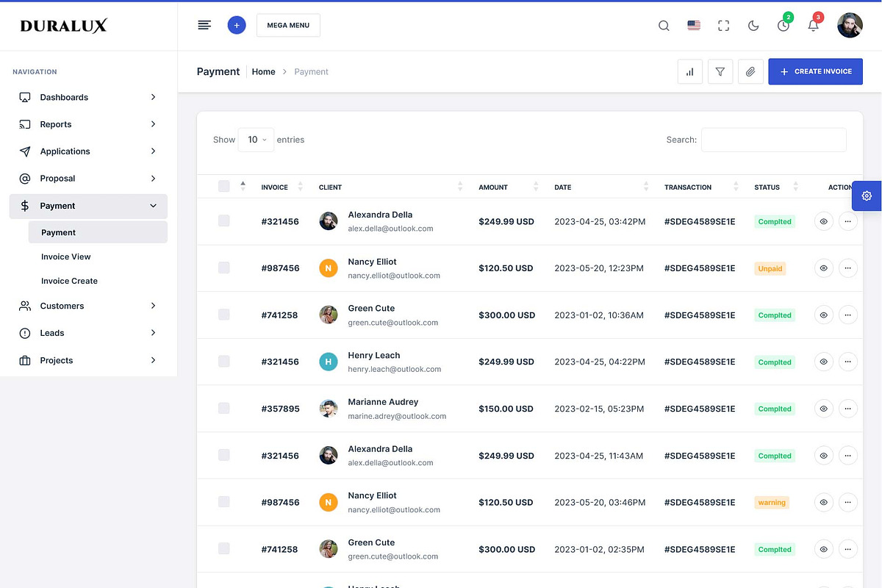Open the Mega Menu button
882x588 pixels.
288,25
